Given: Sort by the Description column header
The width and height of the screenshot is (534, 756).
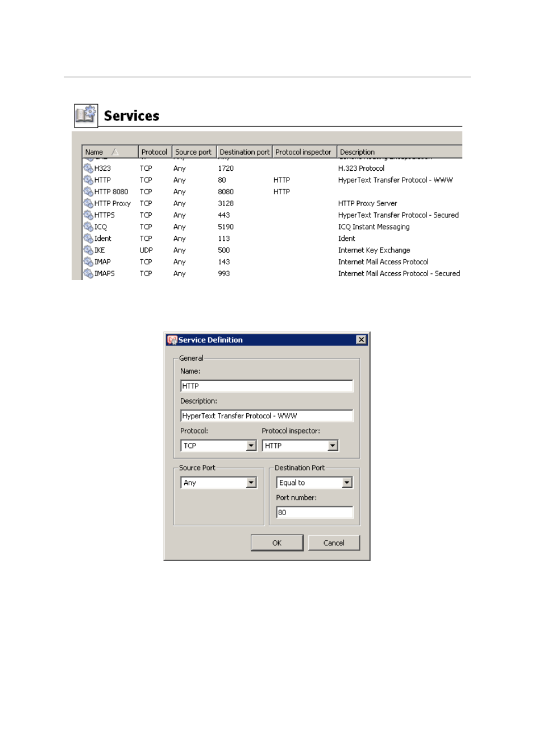Looking at the screenshot, I should tap(400, 152).
